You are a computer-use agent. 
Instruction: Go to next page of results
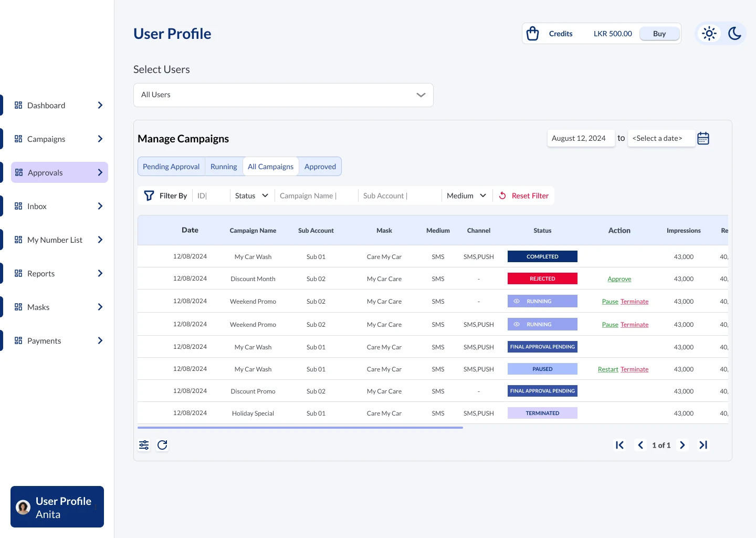(682, 445)
